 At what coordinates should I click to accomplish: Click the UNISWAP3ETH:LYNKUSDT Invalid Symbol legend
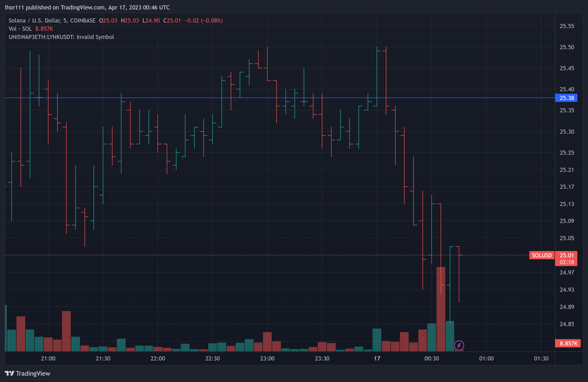pyautogui.click(x=61, y=37)
